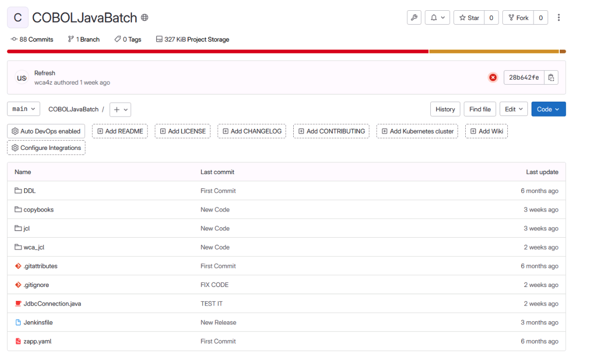Image resolution: width=589 pixels, height=364 pixels.
Task: Open the jcl folder
Action: pos(27,228)
